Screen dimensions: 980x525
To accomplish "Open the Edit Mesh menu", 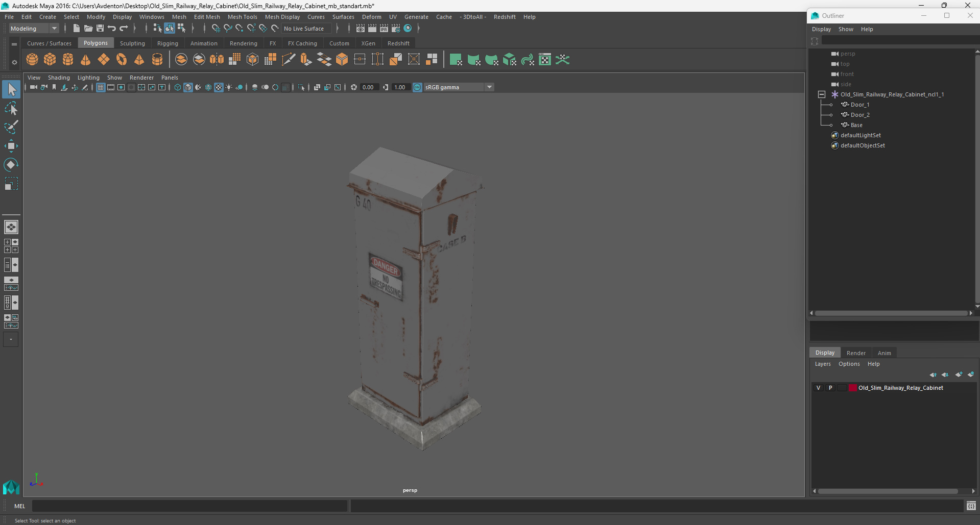I will tap(207, 17).
